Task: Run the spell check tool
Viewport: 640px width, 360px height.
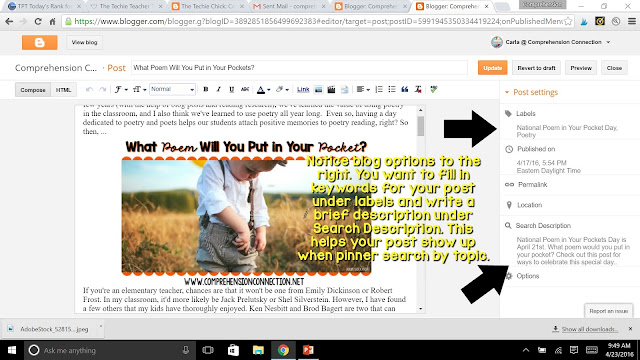Action: pos(433,89)
